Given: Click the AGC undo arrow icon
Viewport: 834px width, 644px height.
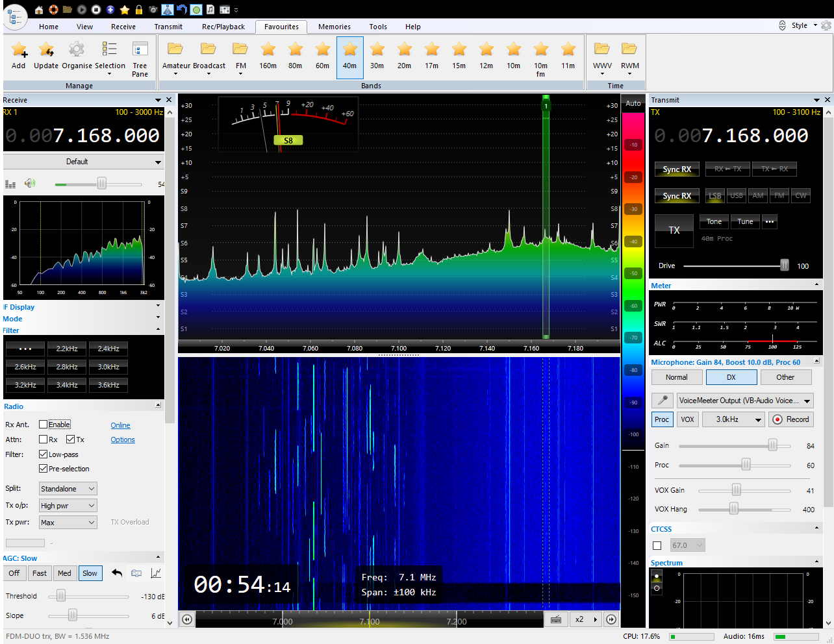Looking at the screenshot, I should [117, 573].
